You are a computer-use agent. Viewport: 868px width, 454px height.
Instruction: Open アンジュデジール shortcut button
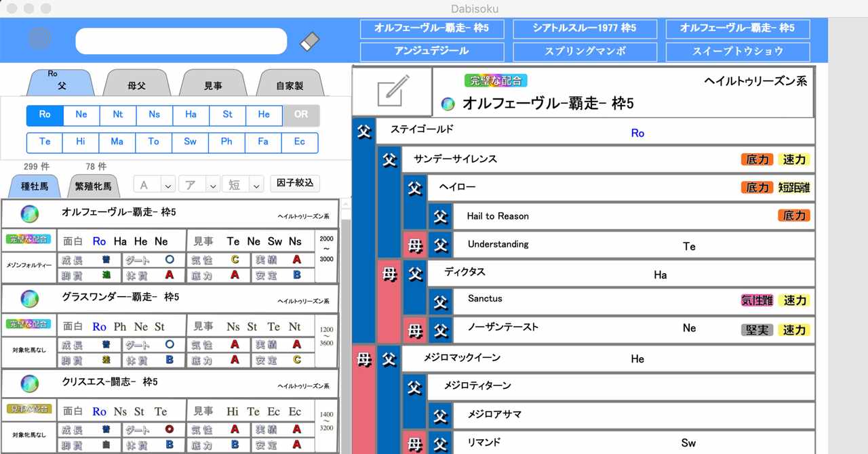[x=431, y=51]
